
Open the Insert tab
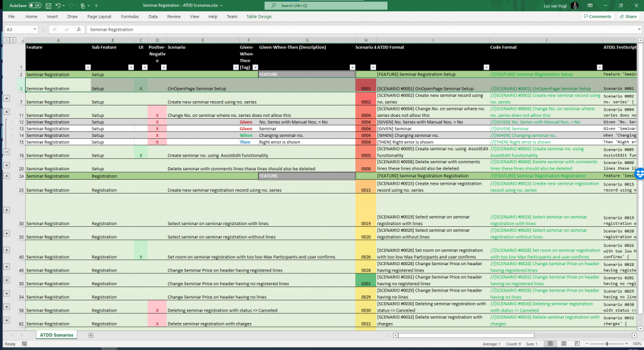(52, 17)
